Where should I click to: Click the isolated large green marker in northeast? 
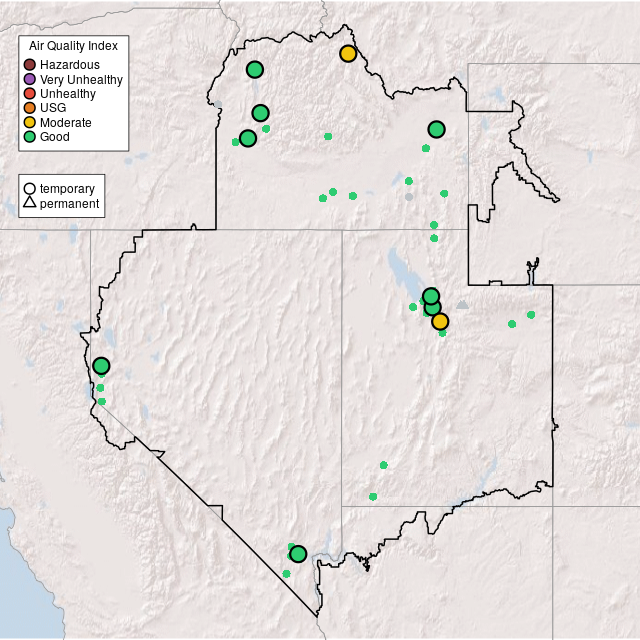(x=436, y=129)
